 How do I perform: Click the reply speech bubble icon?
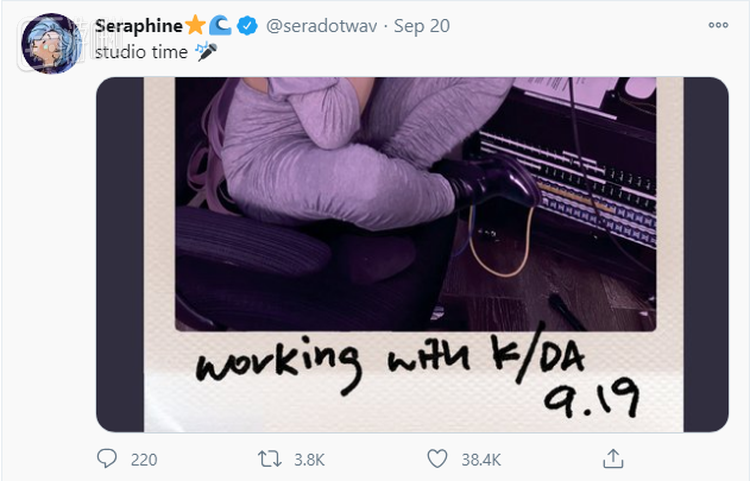pyautogui.click(x=107, y=459)
